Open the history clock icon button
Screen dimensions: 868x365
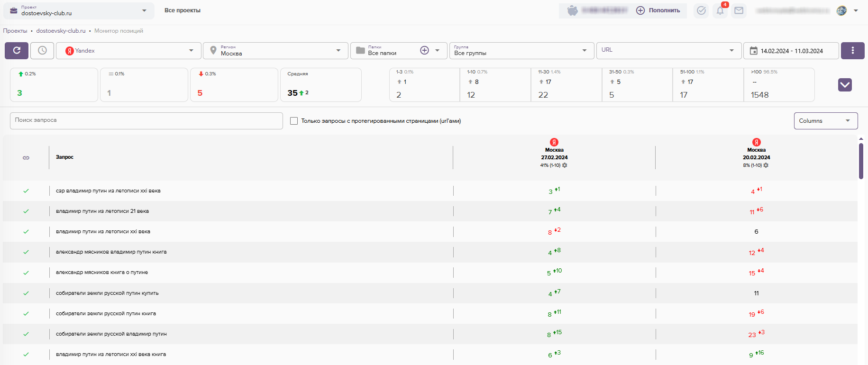tap(42, 51)
